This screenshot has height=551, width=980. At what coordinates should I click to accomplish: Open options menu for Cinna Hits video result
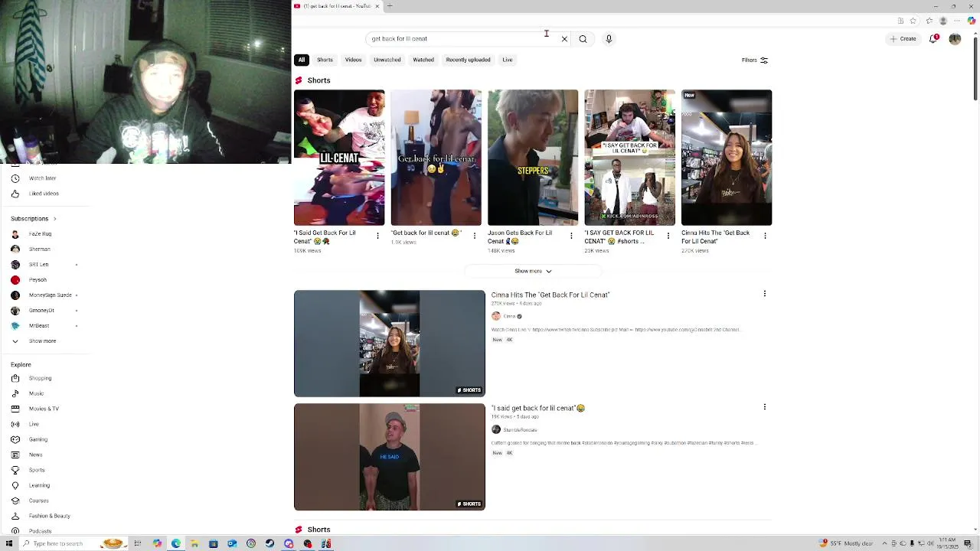tap(764, 294)
